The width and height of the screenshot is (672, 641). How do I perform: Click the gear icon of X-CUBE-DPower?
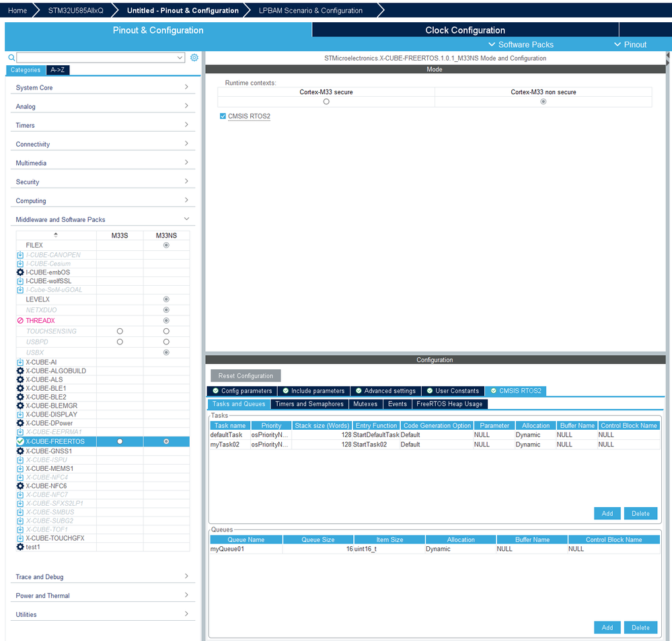coord(20,423)
